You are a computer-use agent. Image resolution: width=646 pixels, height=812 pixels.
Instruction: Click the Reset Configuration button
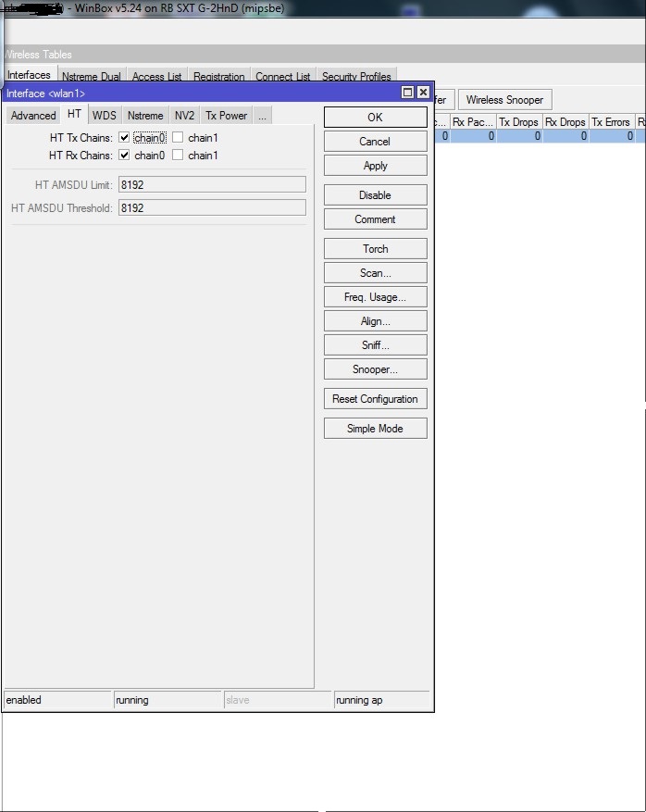[375, 399]
